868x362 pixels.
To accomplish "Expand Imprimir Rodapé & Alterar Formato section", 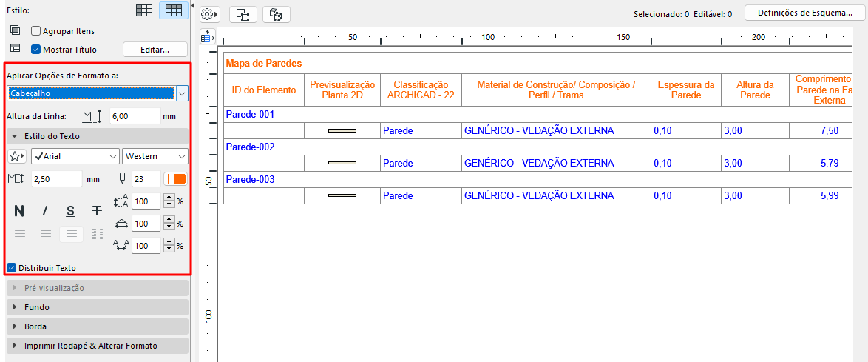I will click(98, 346).
